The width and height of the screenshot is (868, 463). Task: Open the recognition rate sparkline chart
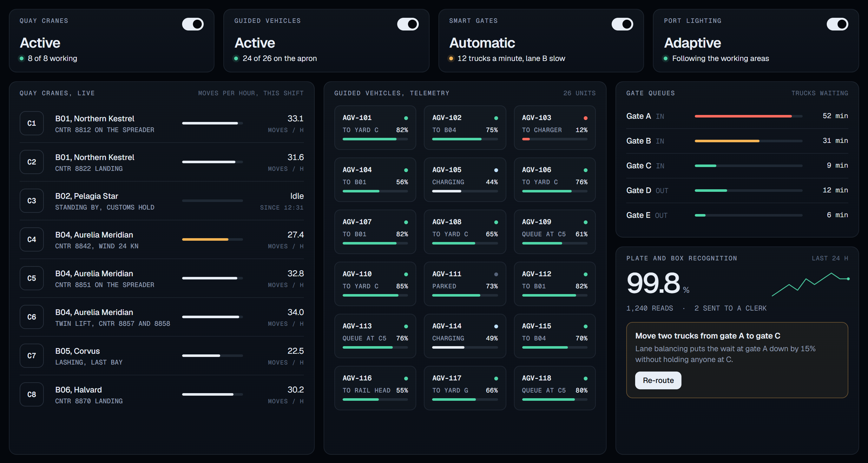810,284
